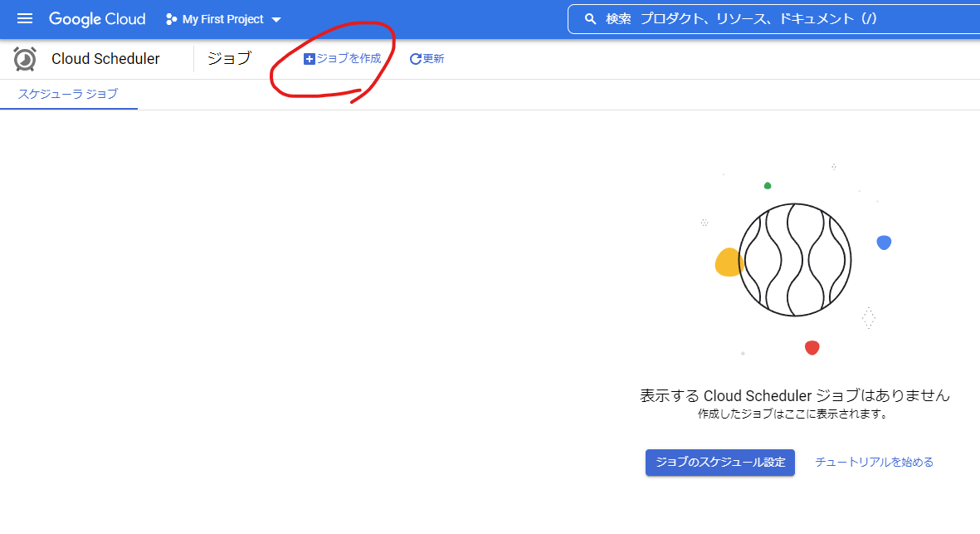This screenshot has width=980, height=534.
Task: Select the ジョブ page heading
Action: coord(229,58)
